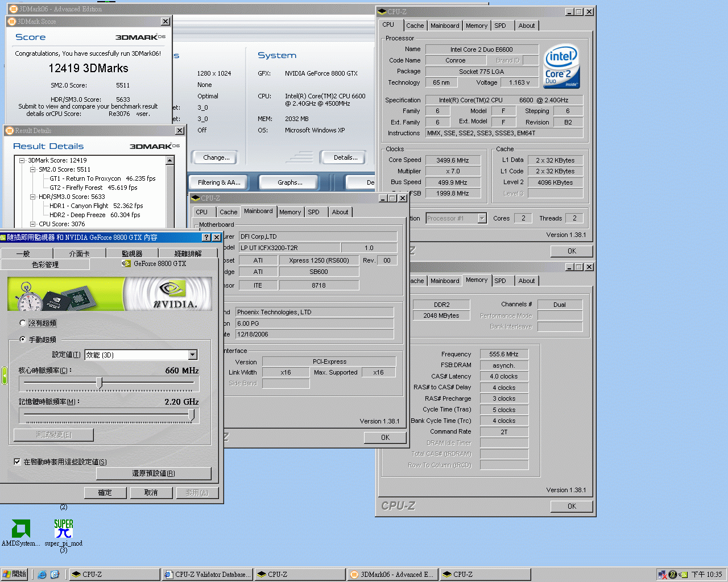Open 設定值 performance 3D dropdown
Viewport: 728px width, 582px height.
(193, 355)
